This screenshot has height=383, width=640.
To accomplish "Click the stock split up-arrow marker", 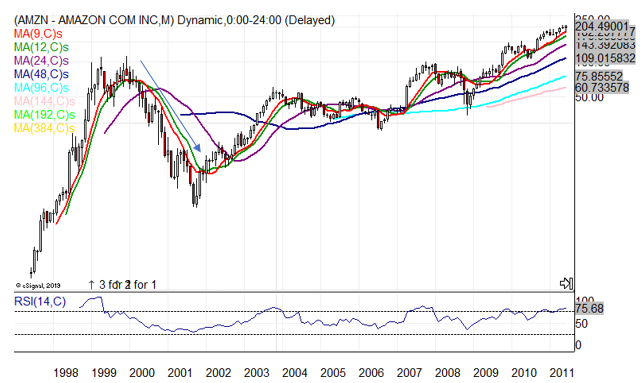I will click(x=91, y=285).
